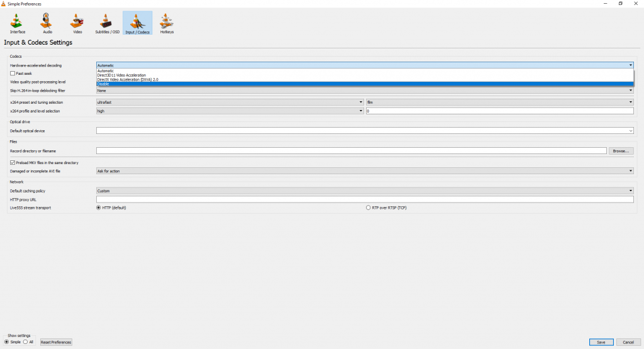Collapse the Hardware-accelerated decoding dropdown

pos(365,65)
